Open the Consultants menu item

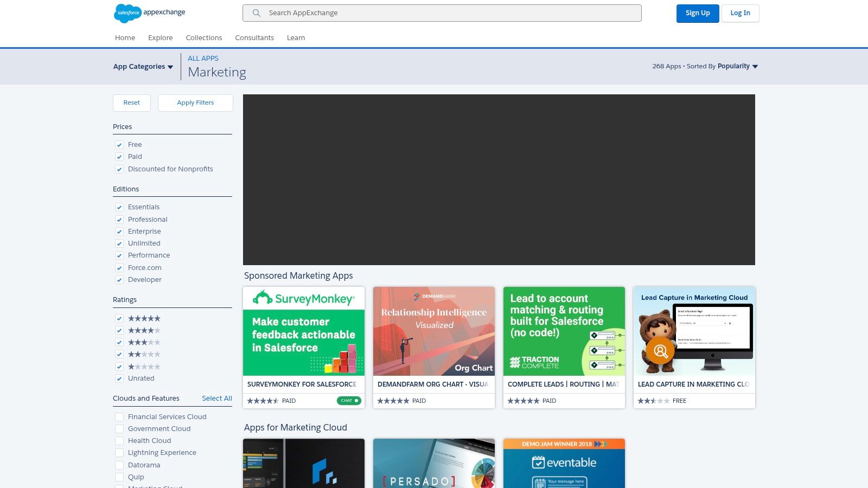pos(254,38)
